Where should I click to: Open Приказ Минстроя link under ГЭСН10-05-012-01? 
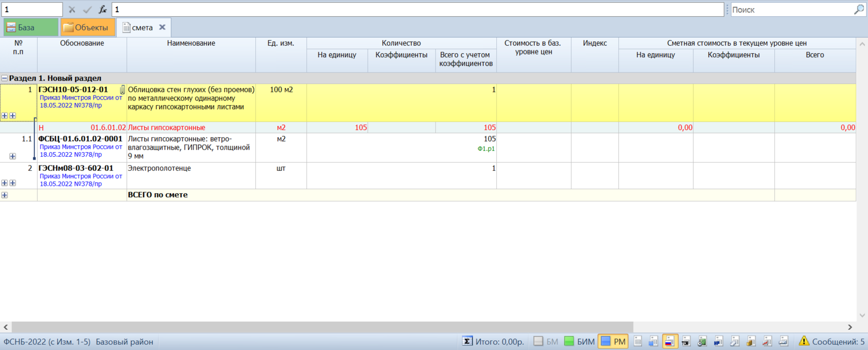pos(81,101)
